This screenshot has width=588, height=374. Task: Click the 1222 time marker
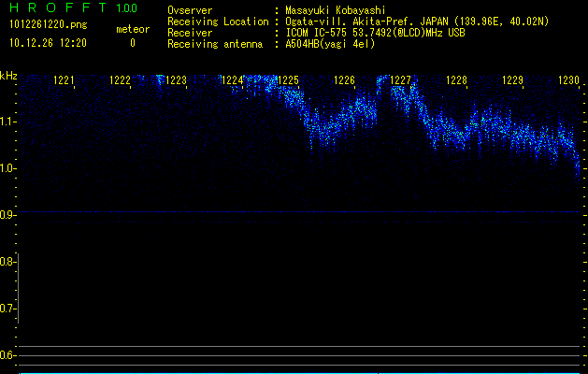[120, 80]
